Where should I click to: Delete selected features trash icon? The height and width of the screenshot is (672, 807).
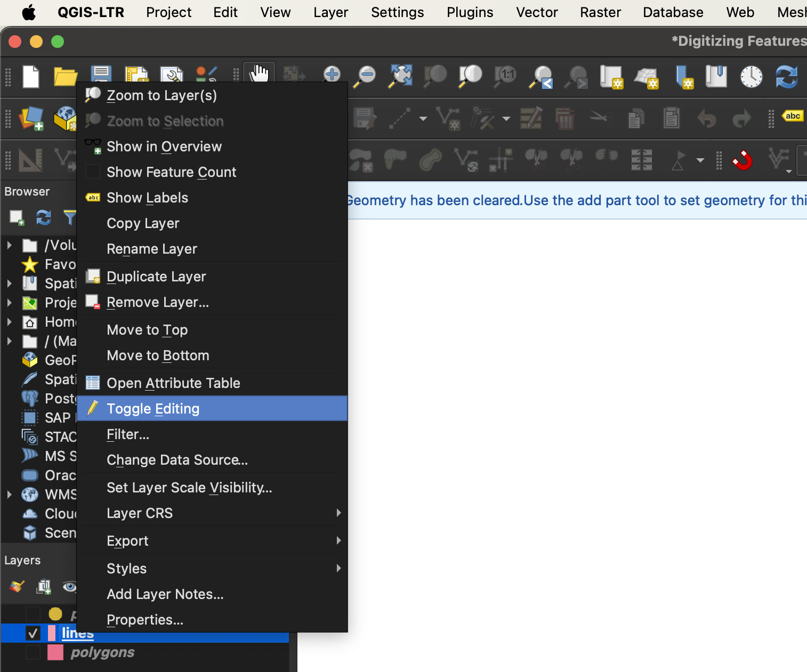pos(565,118)
